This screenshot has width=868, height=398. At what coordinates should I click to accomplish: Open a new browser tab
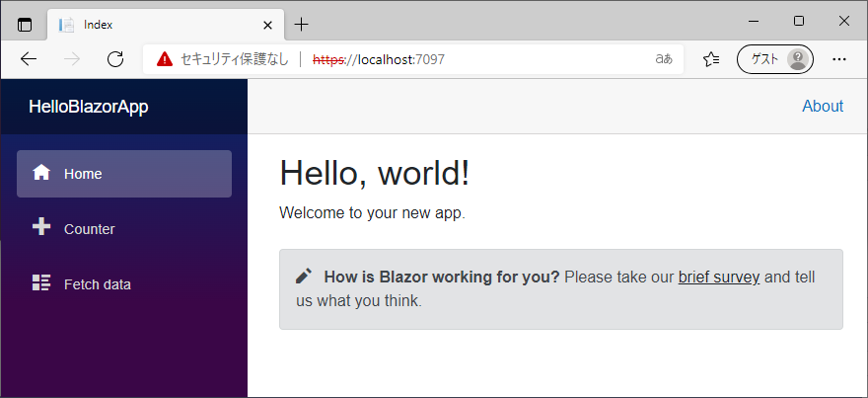click(x=301, y=25)
